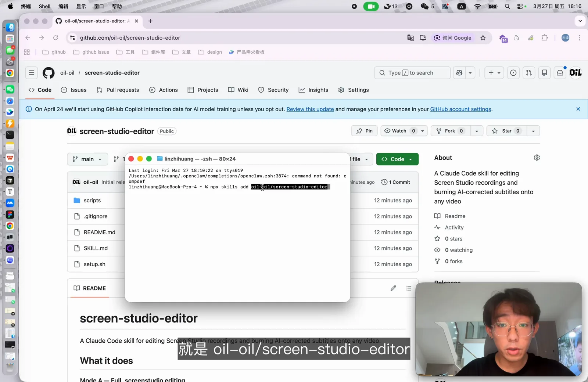The height and width of the screenshot is (382, 588).
Task: Open the translate page icon in address bar
Action: (410, 38)
